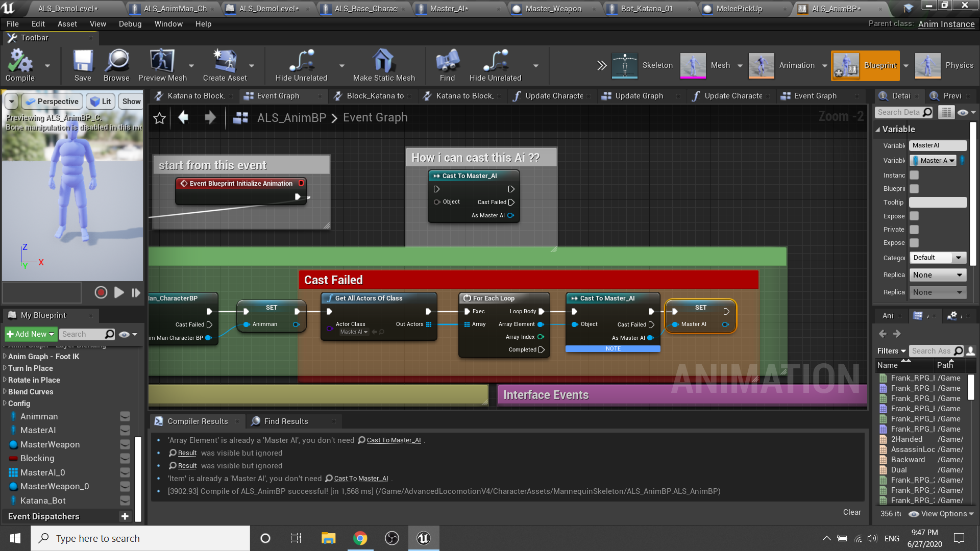
Task: Expand Turn In Place category
Action: point(5,368)
